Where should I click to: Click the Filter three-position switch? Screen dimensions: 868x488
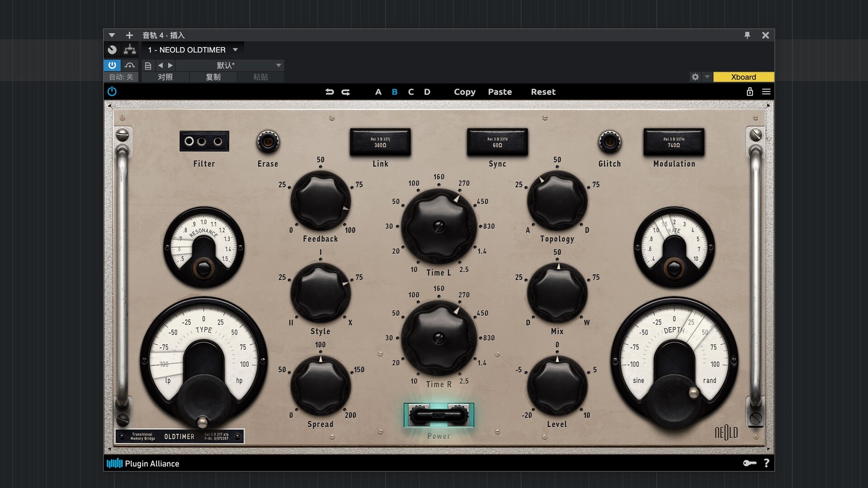[x=204, y=141]
